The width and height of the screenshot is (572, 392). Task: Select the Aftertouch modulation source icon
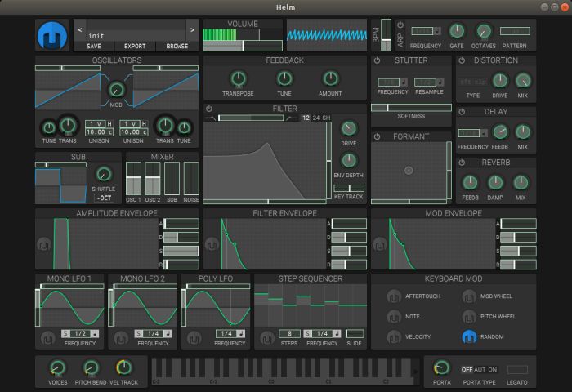tap(394, 296)
